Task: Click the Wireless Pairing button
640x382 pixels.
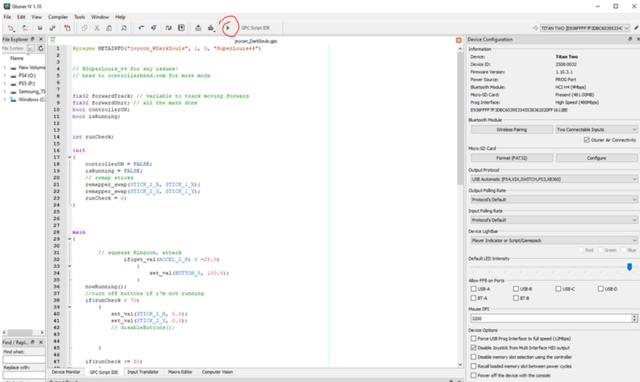Action: (512, 129)
